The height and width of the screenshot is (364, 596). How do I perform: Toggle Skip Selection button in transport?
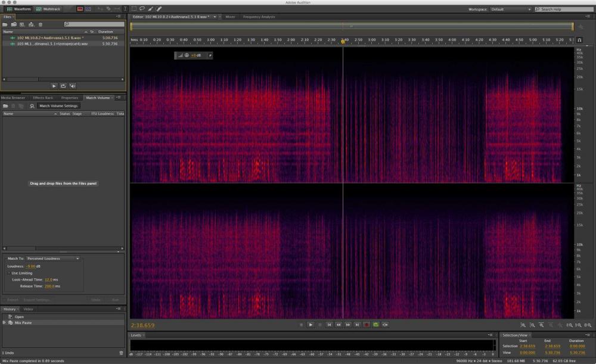point(385,325)
